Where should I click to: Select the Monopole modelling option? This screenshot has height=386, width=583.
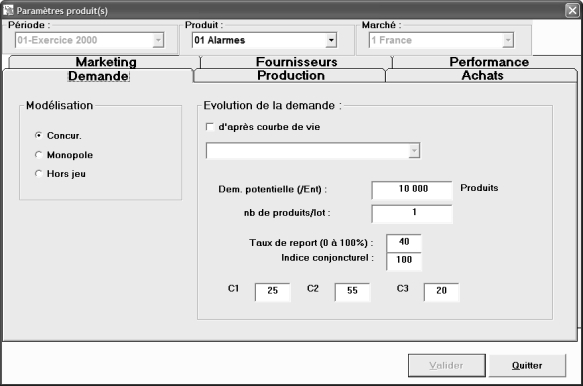(x=38, y=155)
